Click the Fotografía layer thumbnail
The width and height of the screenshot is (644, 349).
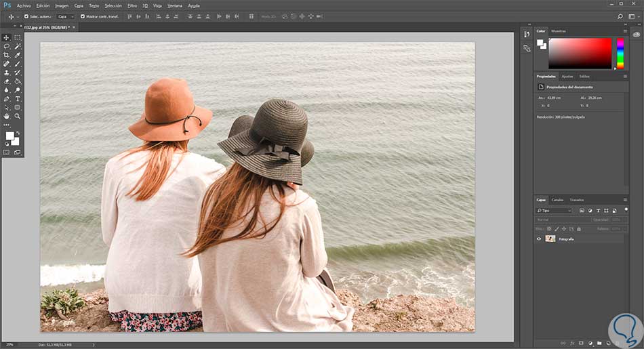coord(550,239)
